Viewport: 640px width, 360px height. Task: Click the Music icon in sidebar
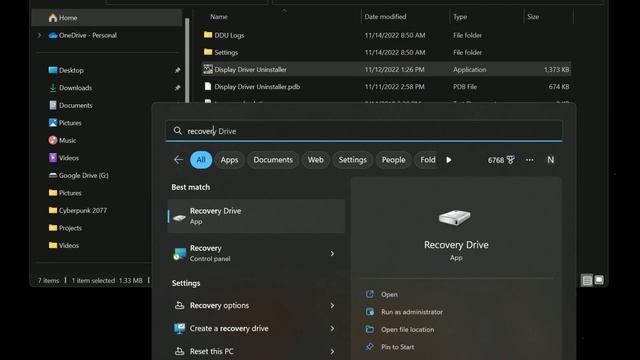pyautogui.click(x=53, y=140)
